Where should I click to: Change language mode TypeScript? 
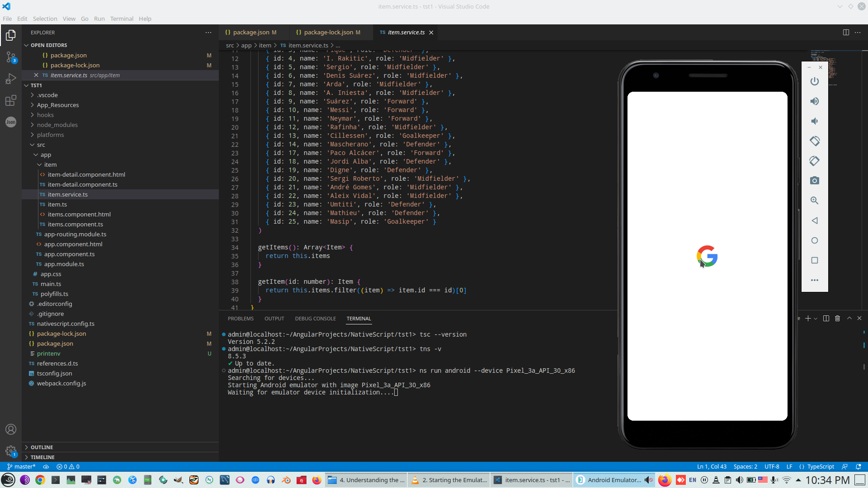[820, 467]
